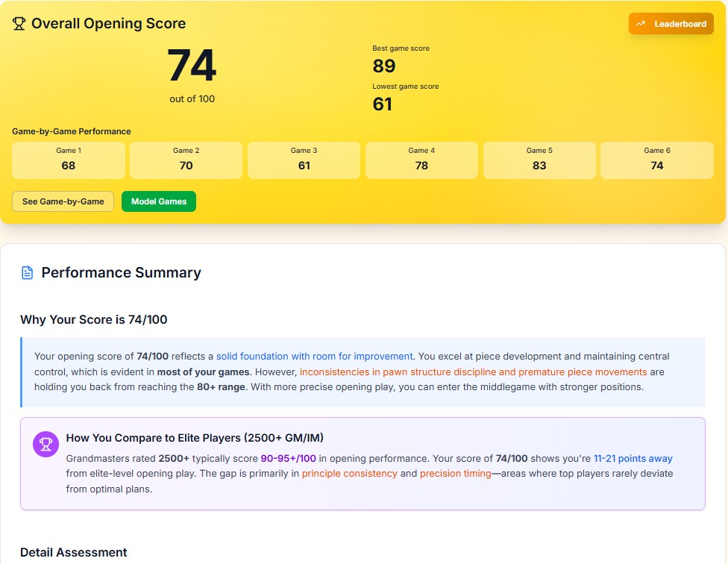Open the green Model Games button

(158, 201)
